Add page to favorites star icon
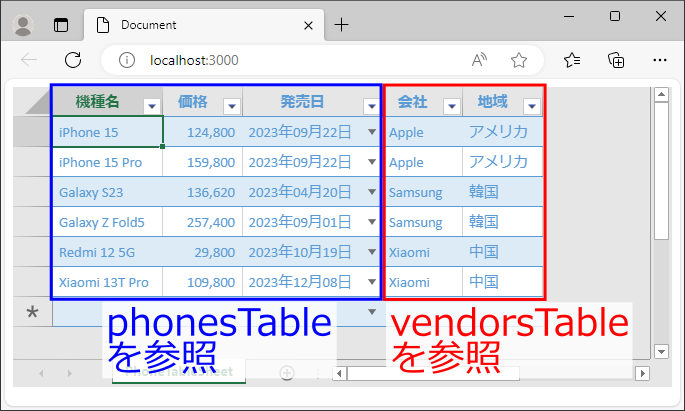 point(519,60)
